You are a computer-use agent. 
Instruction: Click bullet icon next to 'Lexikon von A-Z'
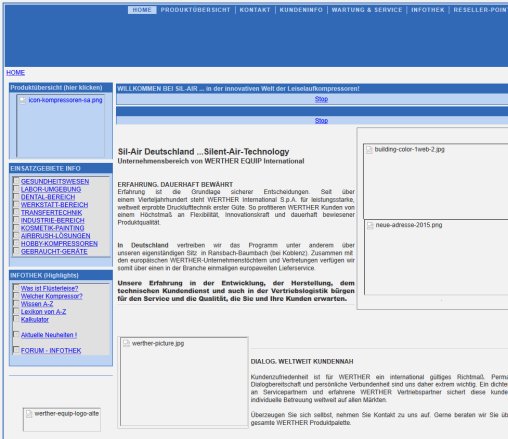click(x=16, y=311)
